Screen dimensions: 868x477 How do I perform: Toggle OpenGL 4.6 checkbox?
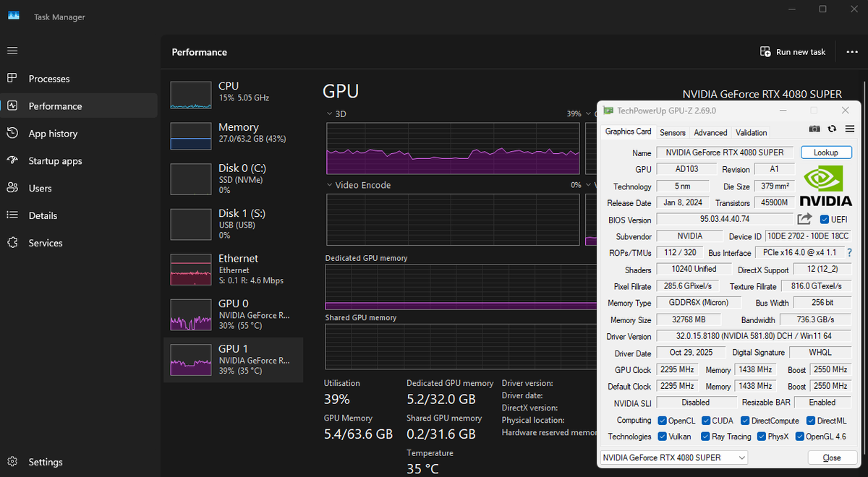[x=800, y=437]
